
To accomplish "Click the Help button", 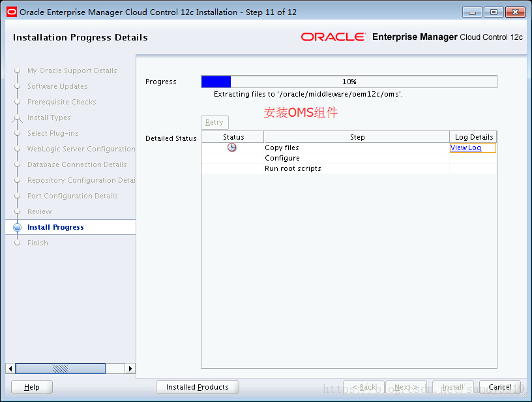I will (32, 387).
